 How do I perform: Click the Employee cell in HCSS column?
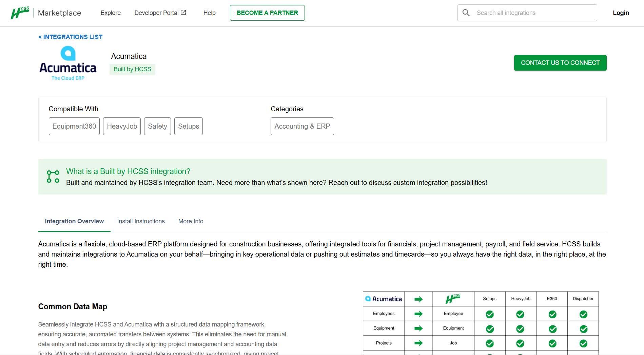(453, 314)
